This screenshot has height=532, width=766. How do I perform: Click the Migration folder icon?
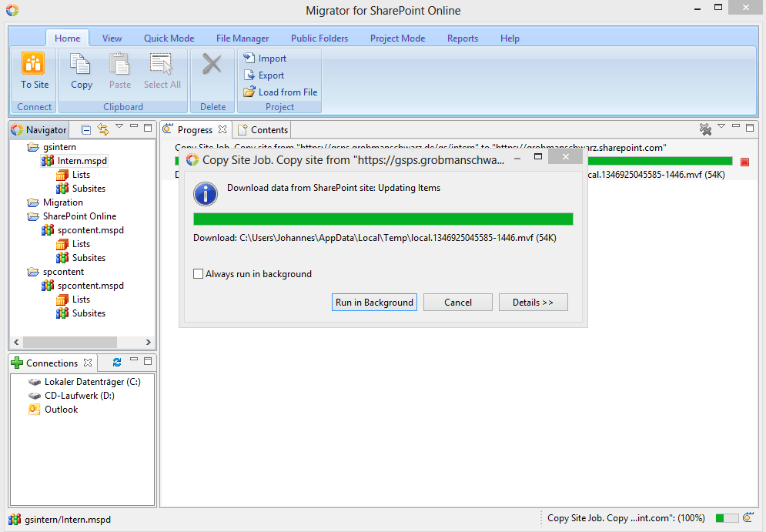tap(33, 202)
